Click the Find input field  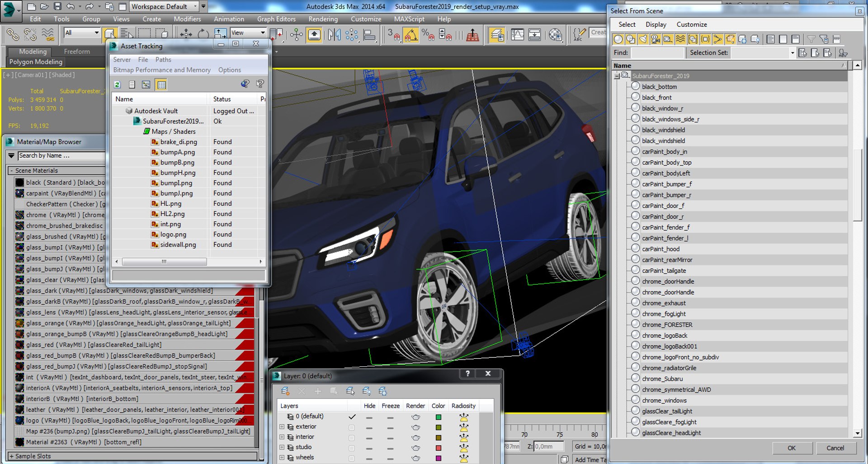[x=657, y=53]
